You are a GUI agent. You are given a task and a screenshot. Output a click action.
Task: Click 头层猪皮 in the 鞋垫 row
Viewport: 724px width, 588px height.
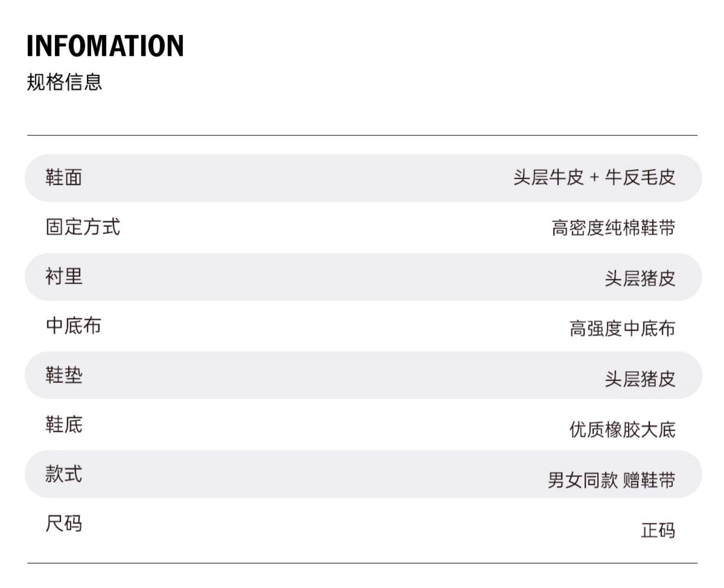coord(640,379)
